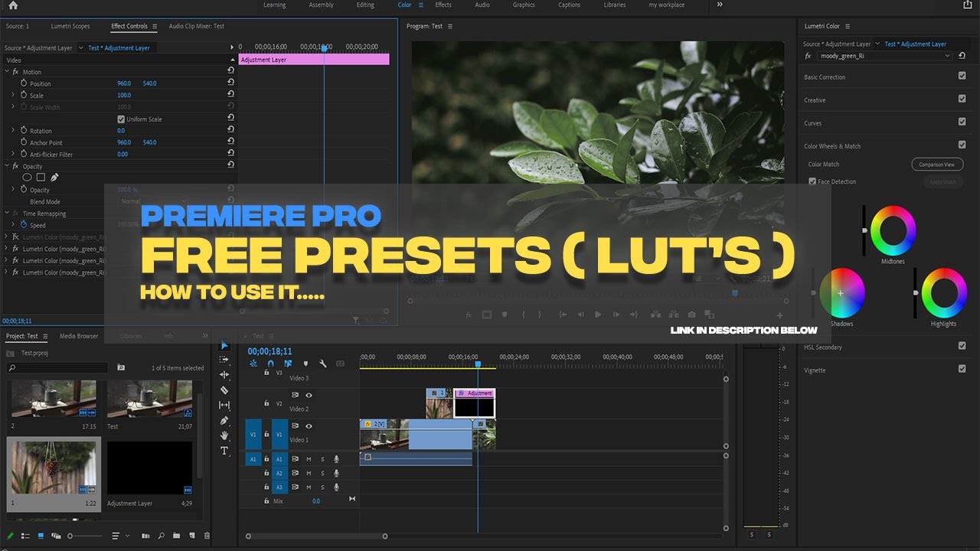
Task: Expand the Scale property
Action: [x=13, y=95]
